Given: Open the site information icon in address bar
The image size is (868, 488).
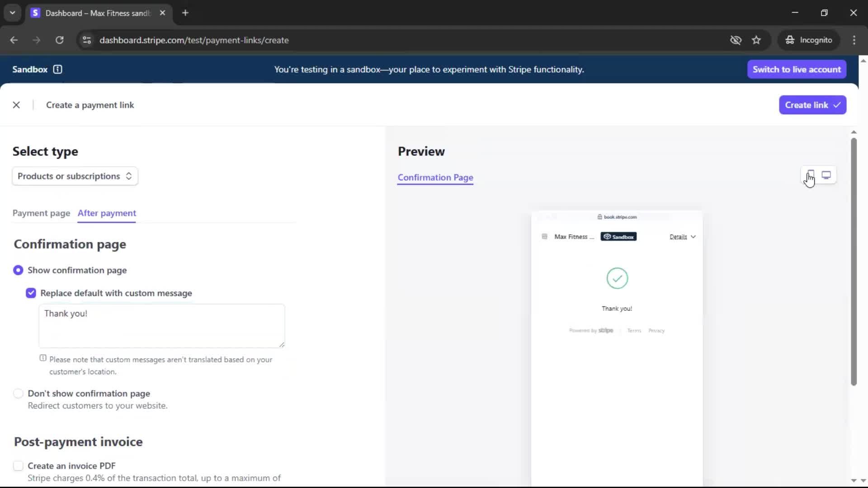Looking at the screenshot, I should 87,40.
